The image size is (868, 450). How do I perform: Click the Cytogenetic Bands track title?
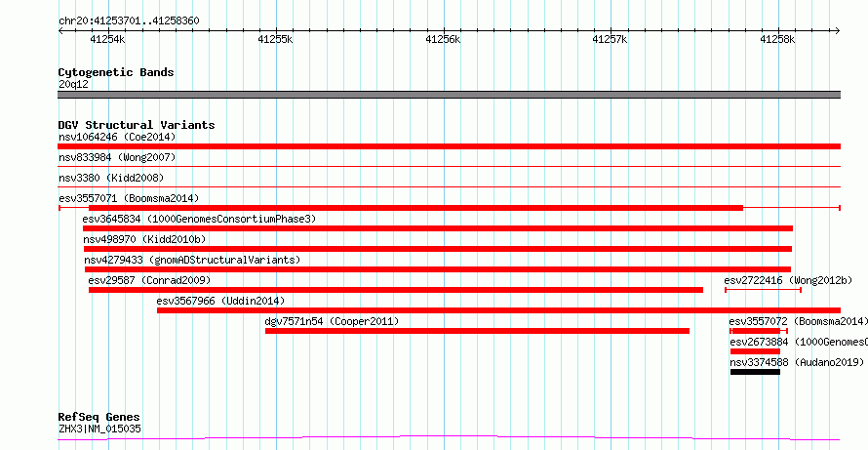116,72
